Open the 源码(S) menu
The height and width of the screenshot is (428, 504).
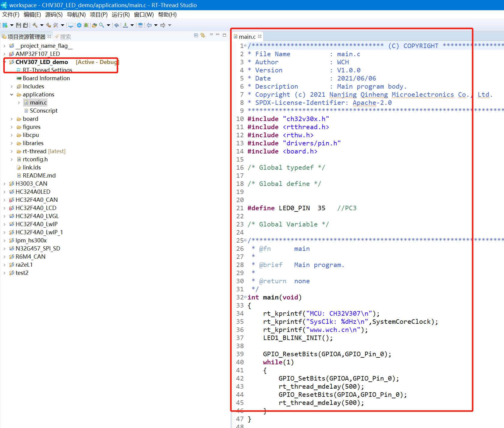tap(54, 14)
